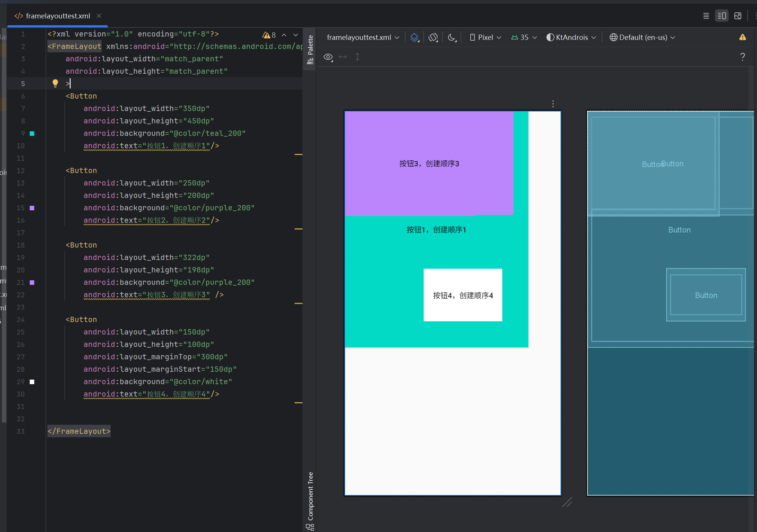Click layout_width="350dp" attribute on line 7
Screen dimensions: 757x532
(x=146, y=108)
